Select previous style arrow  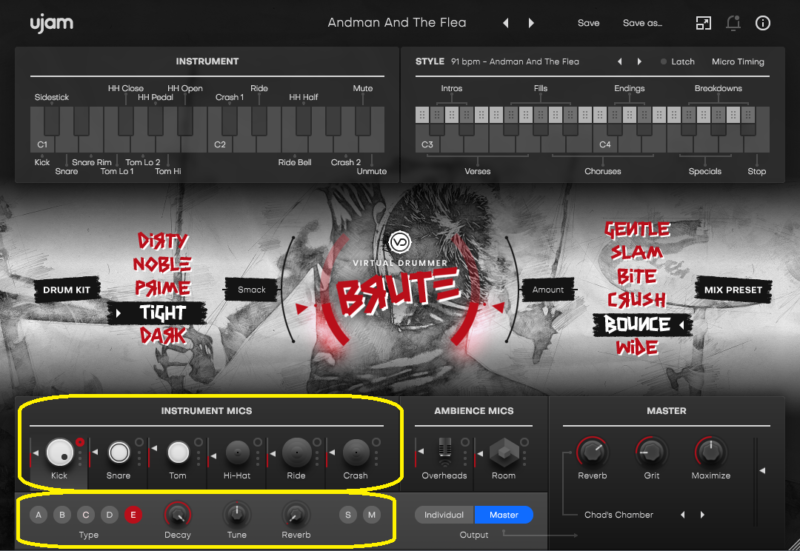tap(619, 62)
